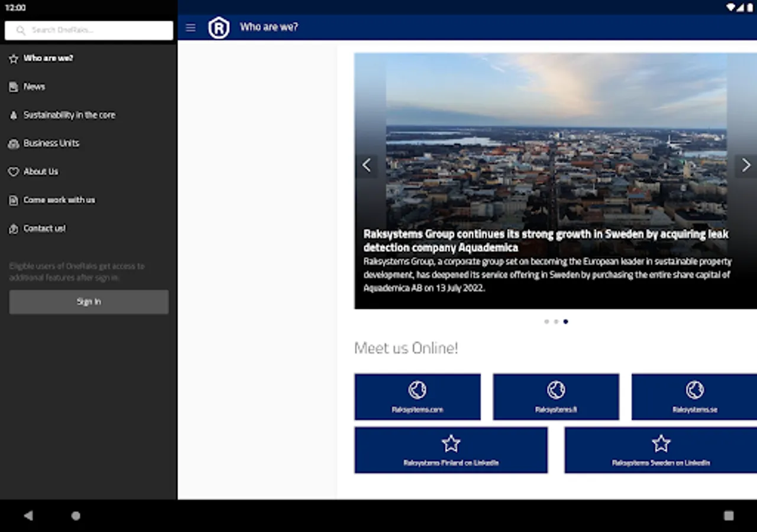Click the Come work with us icon
Viewport: 757px width, 532px height.
(x=14, y=200)
